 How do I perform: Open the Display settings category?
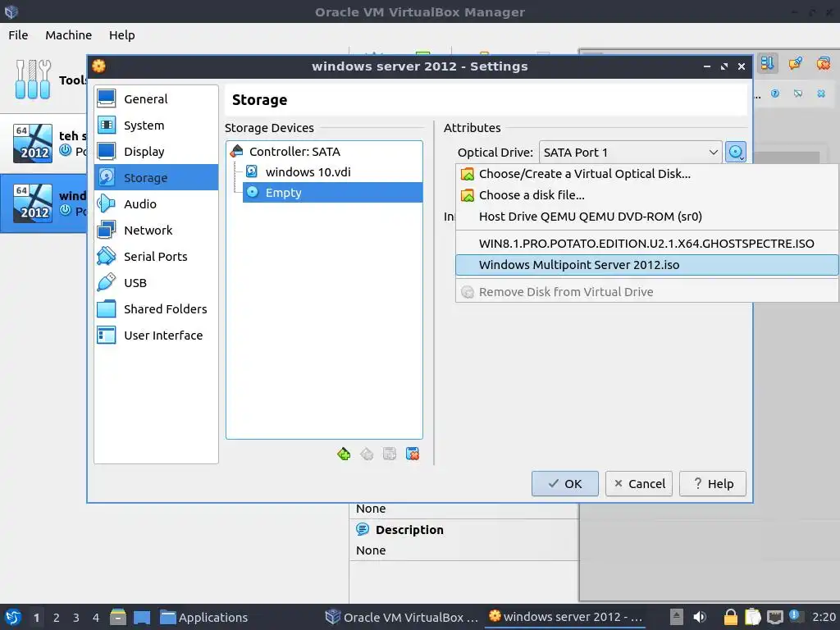pos(156,151)
